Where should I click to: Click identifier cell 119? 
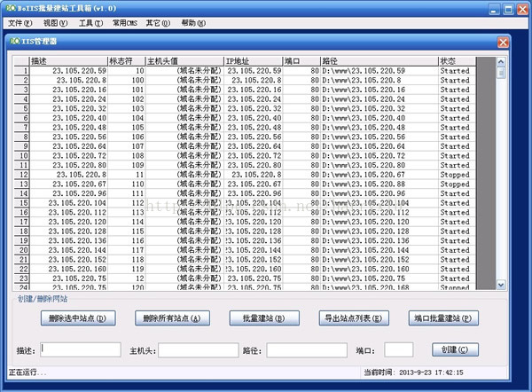(126, 269)
